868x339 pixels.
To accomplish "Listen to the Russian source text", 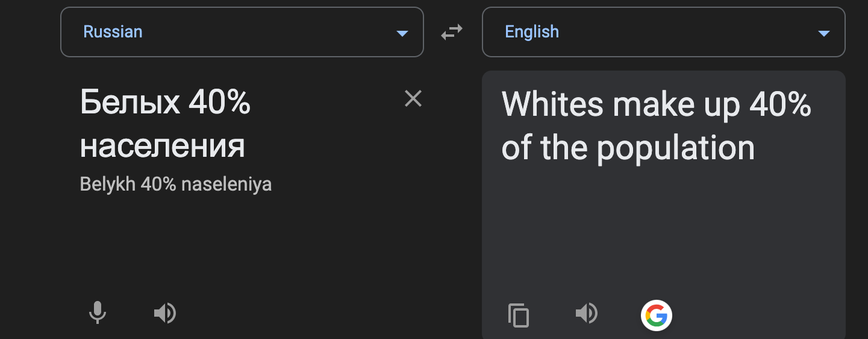I will [164, 313].
